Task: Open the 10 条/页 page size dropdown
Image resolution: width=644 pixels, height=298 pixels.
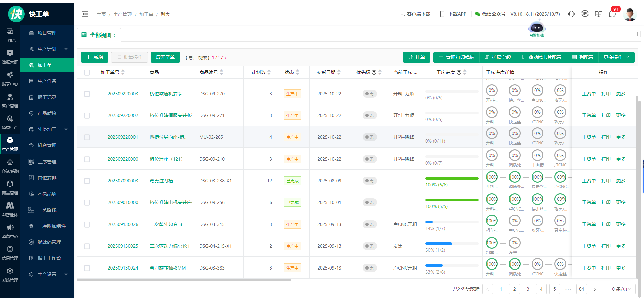Action: click(x=620, y=289)
